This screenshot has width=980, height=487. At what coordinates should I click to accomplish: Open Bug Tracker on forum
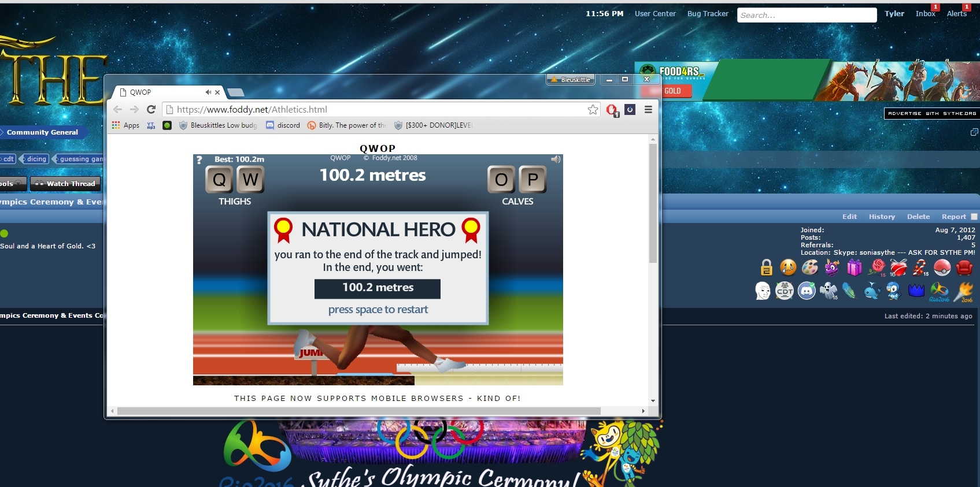(x=708, y=14)
